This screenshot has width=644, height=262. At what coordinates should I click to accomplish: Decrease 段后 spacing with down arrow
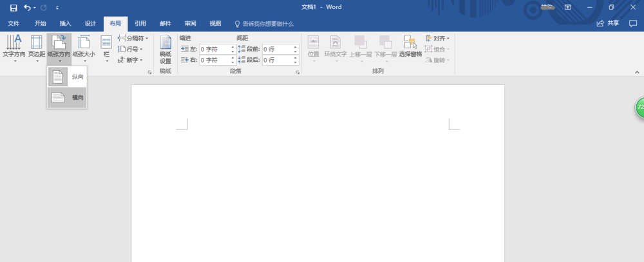pos(296,62)
